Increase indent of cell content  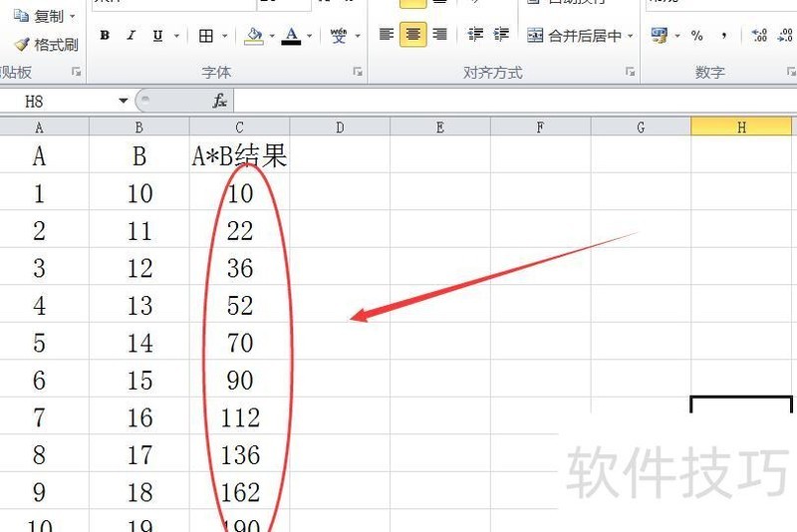(x=501, y=35)
